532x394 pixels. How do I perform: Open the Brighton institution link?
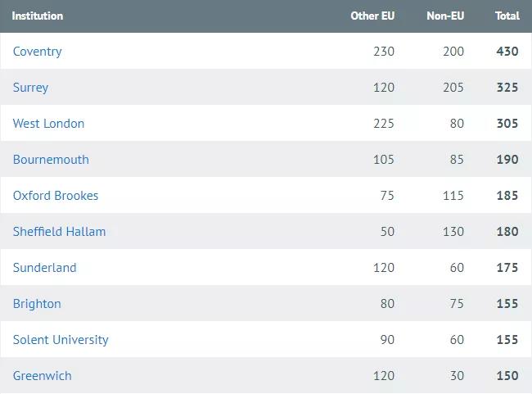pos(37,304)
